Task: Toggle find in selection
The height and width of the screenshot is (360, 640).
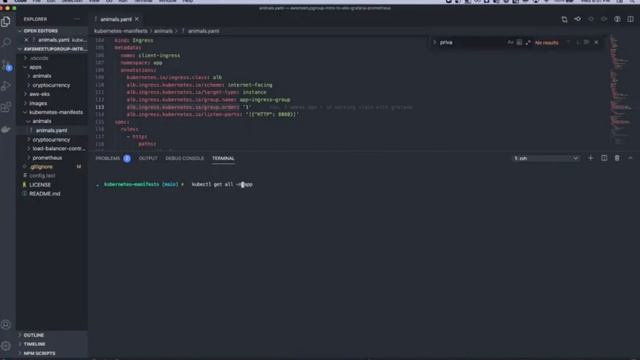Action: tap(587, 42)
